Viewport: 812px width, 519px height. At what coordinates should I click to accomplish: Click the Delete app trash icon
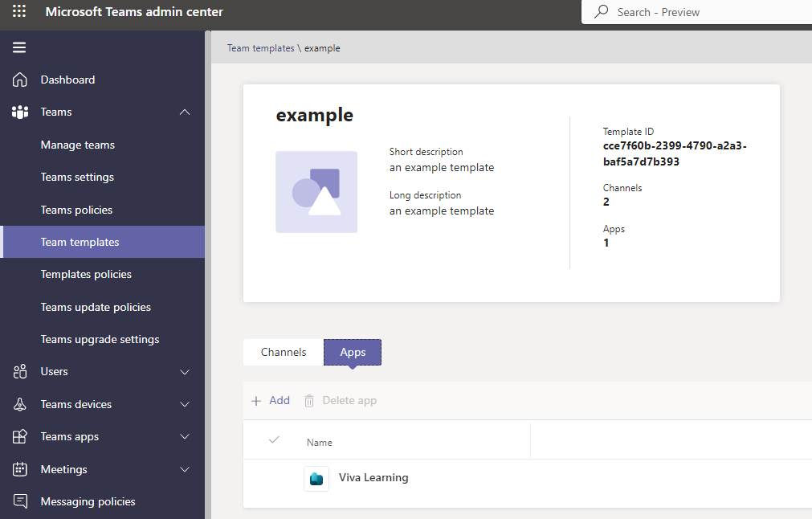[x=309, y=400]
